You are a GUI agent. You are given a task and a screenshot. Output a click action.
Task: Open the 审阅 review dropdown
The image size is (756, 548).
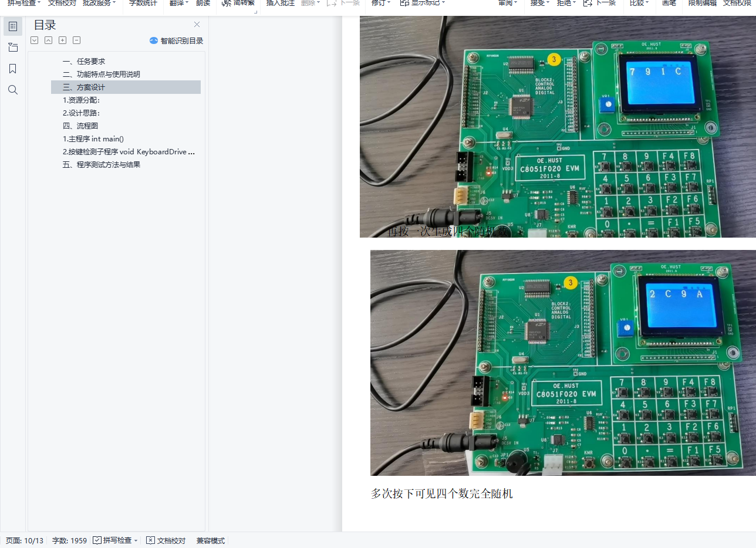[x=508, y=3]
